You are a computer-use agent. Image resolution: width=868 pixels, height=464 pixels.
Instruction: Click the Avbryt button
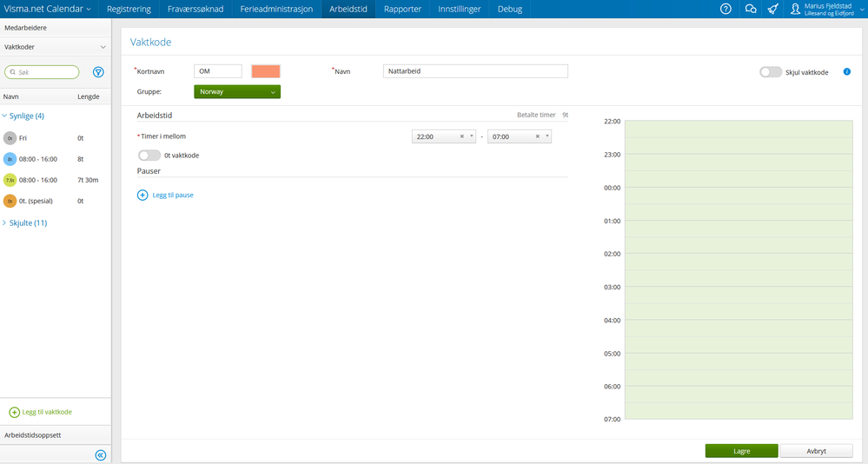point(816,451)
